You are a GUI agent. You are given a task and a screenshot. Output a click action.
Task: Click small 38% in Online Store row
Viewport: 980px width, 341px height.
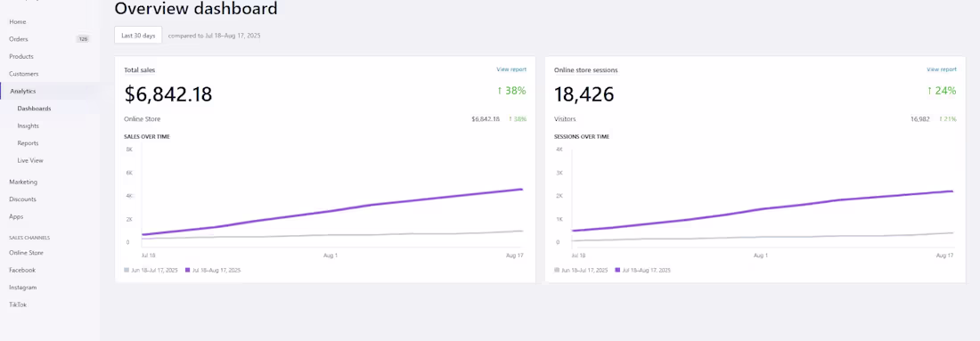tap(518, 119)
